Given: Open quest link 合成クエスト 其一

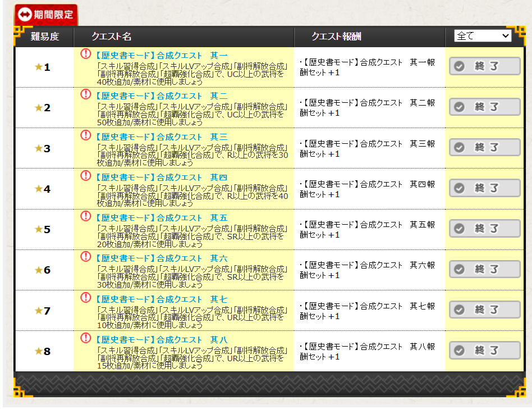Looking at the screenshot, I should pyautogui.click(x=160, y=56).
